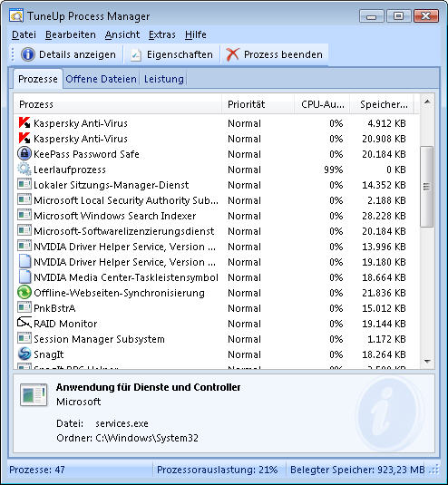
Task: Sort by the Prozess column header
Action: (118, 104)
